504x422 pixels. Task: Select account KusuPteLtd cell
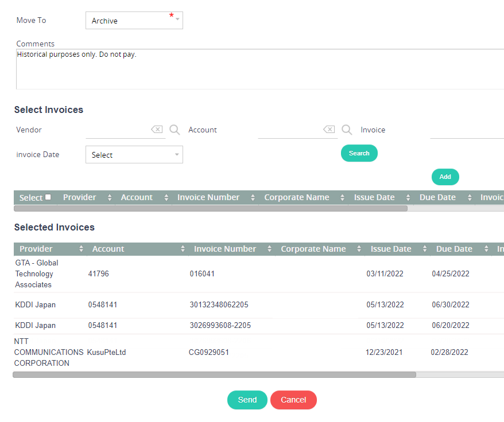106,352
